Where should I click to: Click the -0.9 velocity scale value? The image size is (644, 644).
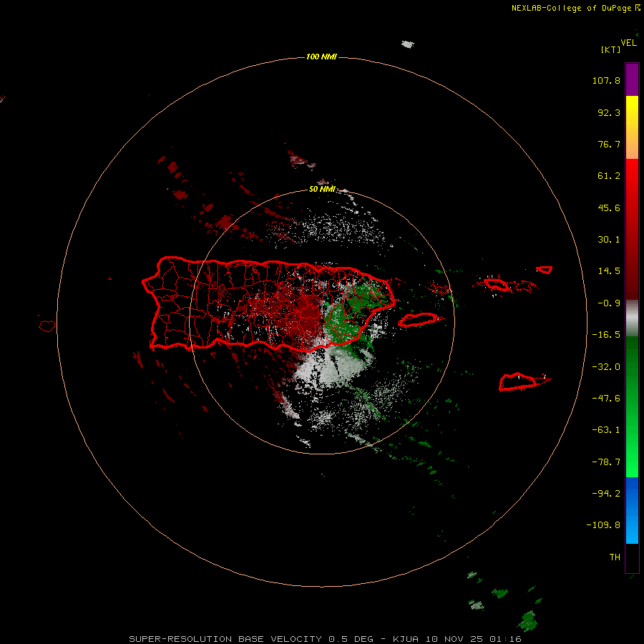coord(609,303)
